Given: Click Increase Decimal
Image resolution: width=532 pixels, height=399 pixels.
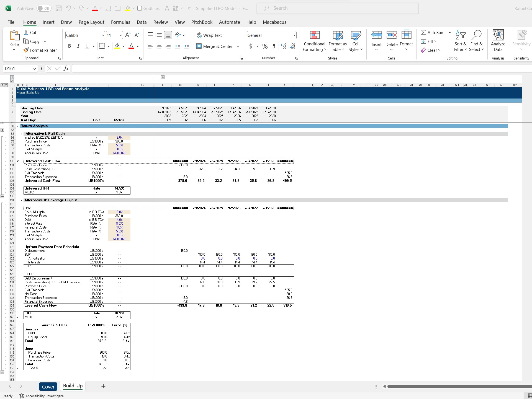Looking at the screenshot, I should pyautogui.click(x=283, y=46).
